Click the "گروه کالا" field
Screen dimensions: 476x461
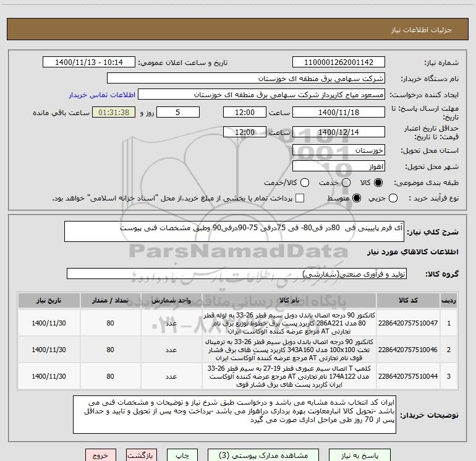[235, 274]
